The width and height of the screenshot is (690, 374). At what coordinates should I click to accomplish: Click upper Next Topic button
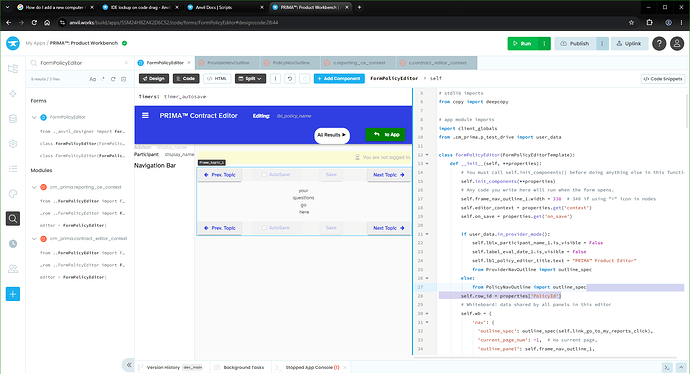pos(389,175)
